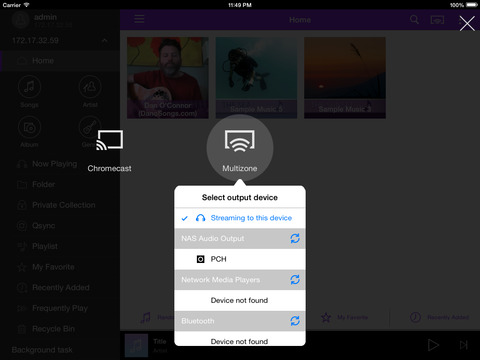
Task: Click the Network Media Players section header
Action: tap(240, 279)
